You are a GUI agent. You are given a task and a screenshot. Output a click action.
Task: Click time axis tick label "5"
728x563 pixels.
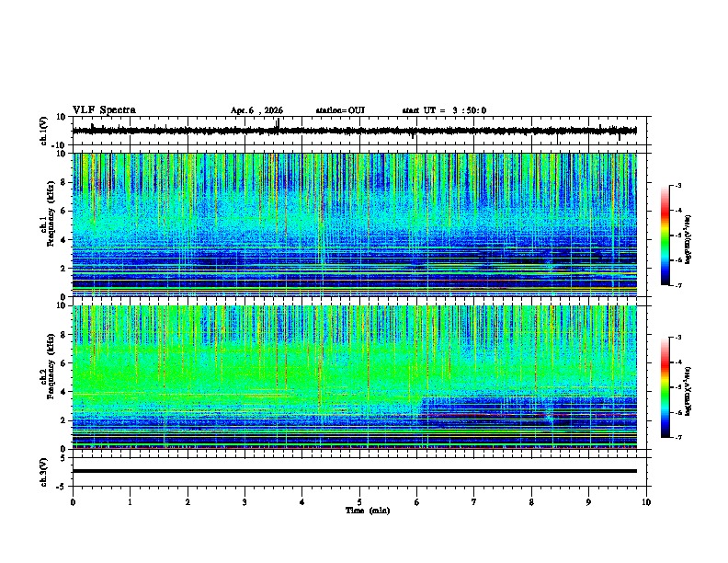tap(359, 502)
